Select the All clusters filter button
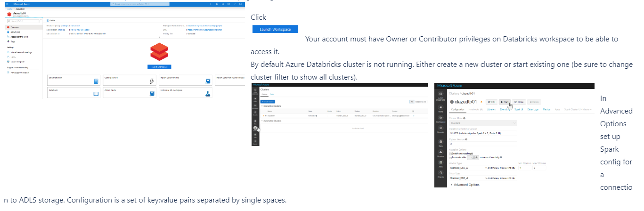This screenshot has width=644, height=211. (412, 102)
